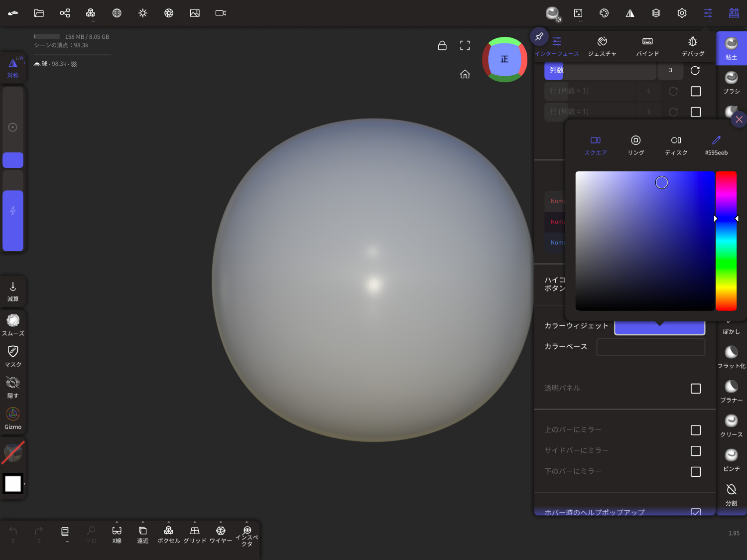Select the Ring (リング) picker style

[635, 145]
